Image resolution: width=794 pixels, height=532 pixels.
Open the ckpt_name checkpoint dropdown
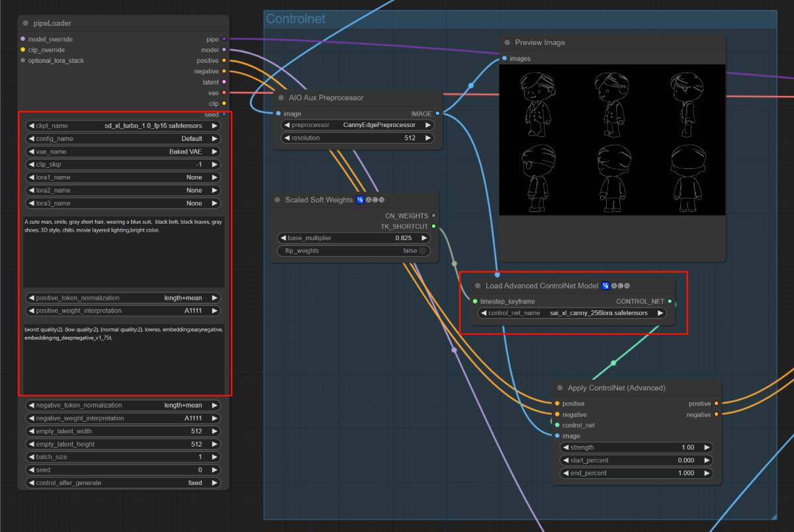pyautogui.click(x=122, y=126)
